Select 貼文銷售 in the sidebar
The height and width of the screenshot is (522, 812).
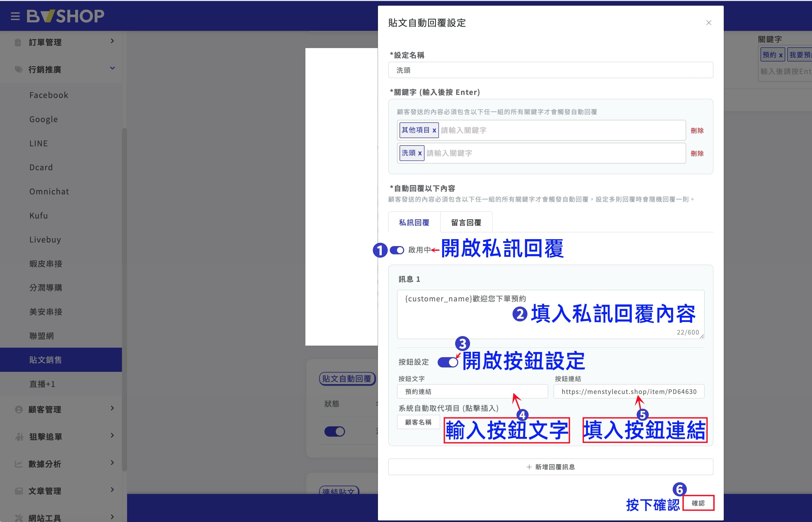[x=61, y=360]
